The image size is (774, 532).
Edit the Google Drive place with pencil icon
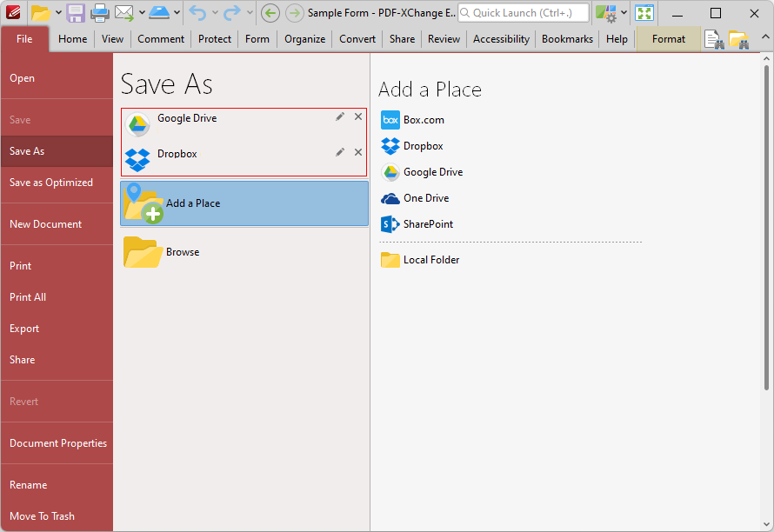pyautogui.click(x=340, y=116)
